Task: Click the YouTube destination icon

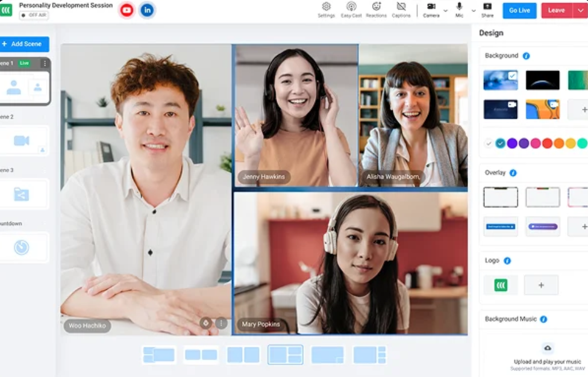Action: tap(127, 10)
